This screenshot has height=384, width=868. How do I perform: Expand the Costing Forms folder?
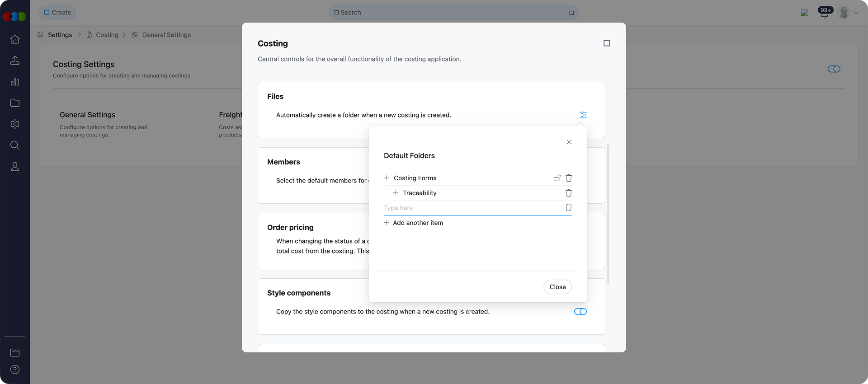click(x=387, y=178)
